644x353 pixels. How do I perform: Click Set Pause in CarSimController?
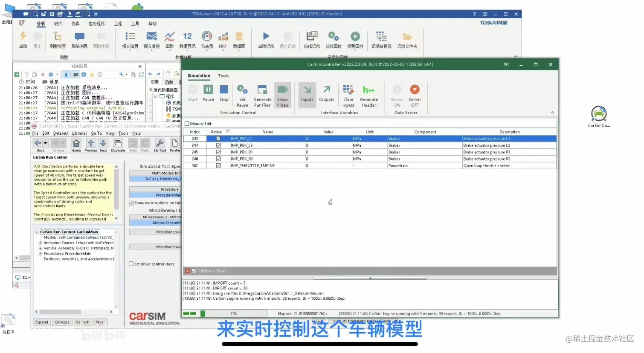click(242, 95)
